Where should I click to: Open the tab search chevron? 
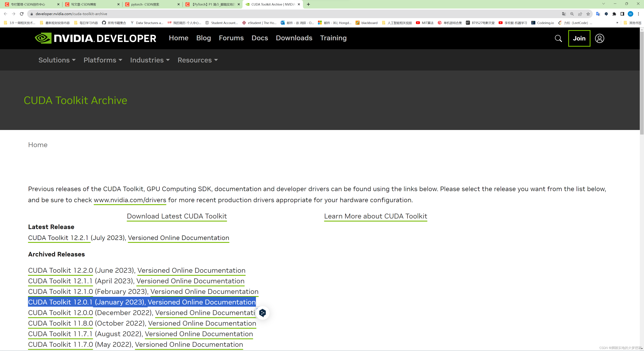(603, 4)
